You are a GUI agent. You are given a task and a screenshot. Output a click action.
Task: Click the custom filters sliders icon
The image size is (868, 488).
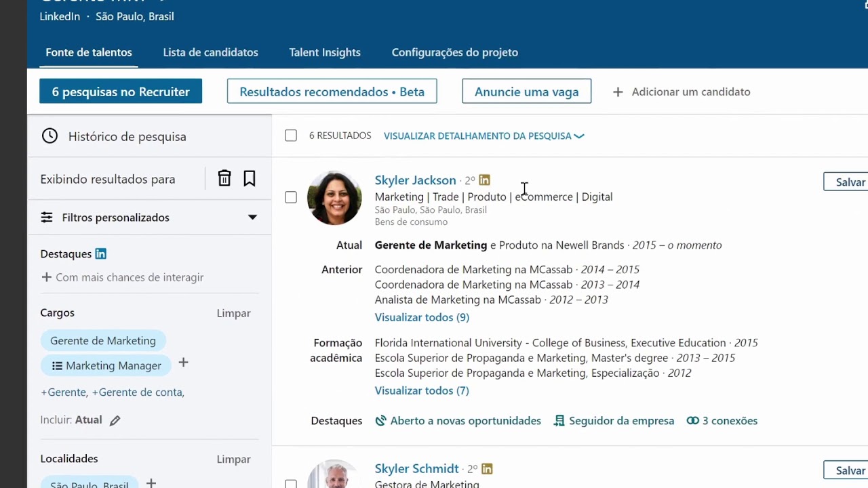coord(47,218)
